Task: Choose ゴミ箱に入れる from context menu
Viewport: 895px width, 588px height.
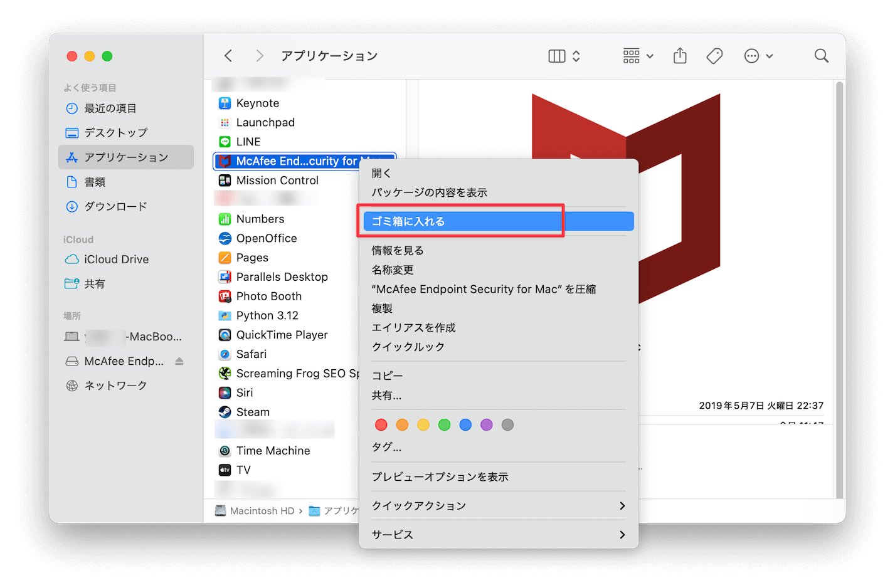Action: click(499, 221)
